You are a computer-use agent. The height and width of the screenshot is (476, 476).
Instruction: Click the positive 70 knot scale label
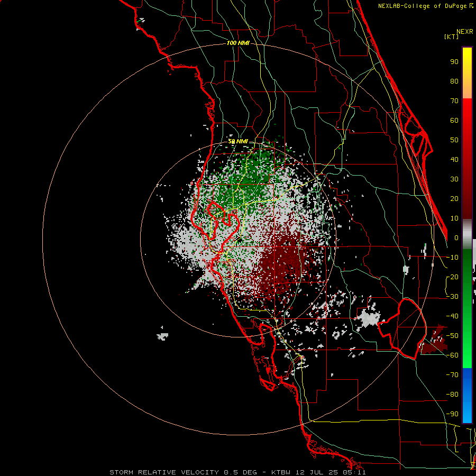[x=454, y=101]
